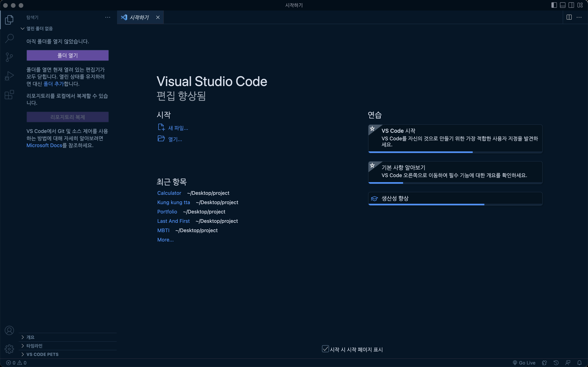Click the star icon on VS Code 시작 card
Viewport: 588px width, 367px height.
click(x=372, y=128)
